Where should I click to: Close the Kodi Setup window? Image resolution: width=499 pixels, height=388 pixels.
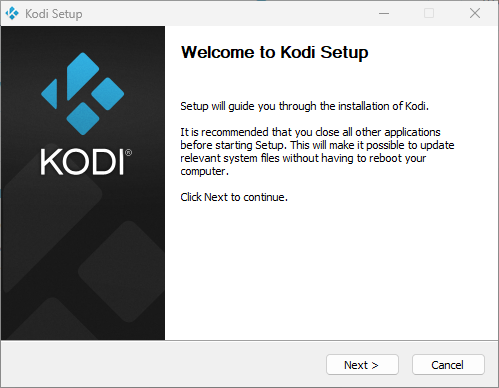pyautogui.click(x=475, y=14)
